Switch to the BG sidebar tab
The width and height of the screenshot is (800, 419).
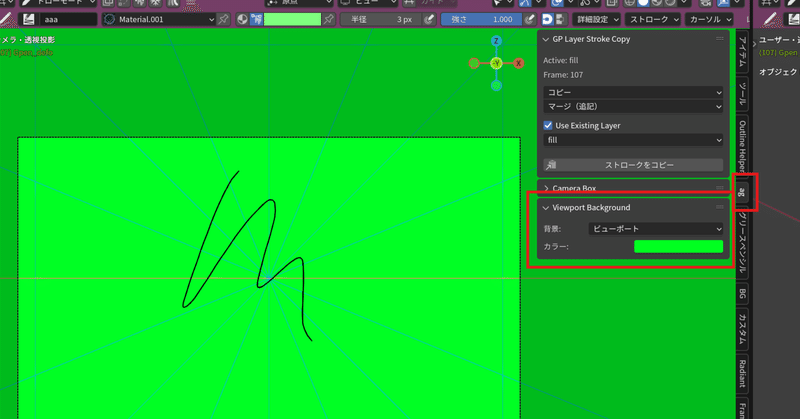[x=742, y=293]
